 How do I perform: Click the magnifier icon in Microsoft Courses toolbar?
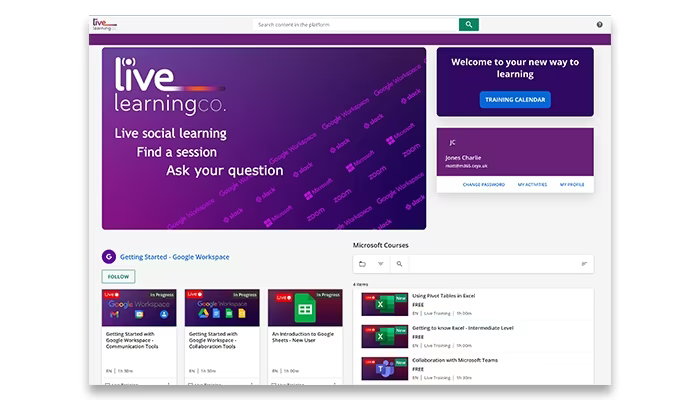[x=400, y=264]
